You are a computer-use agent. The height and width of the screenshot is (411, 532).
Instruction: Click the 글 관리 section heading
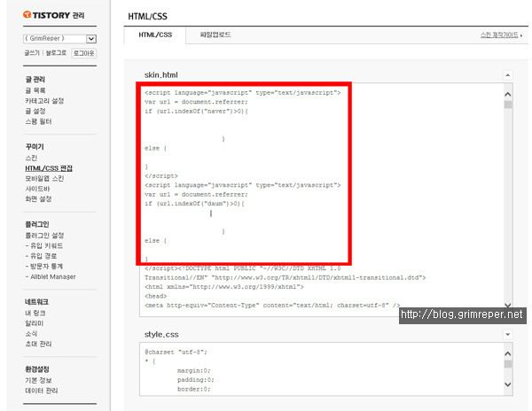[x=35, y=80]
